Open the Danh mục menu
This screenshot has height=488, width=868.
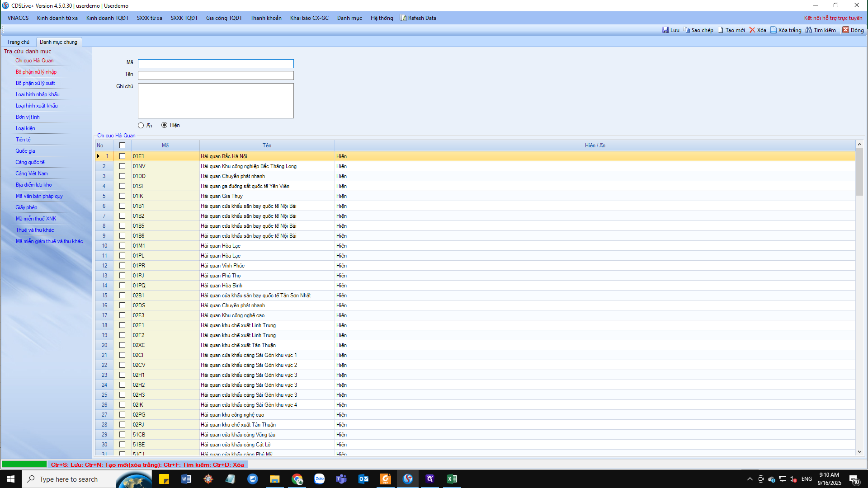click(349, 18)
